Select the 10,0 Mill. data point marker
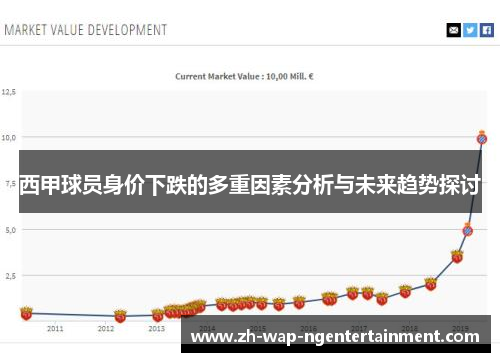Image resolution: width=500 pixels, height=362 pixels. click(482, 138)
